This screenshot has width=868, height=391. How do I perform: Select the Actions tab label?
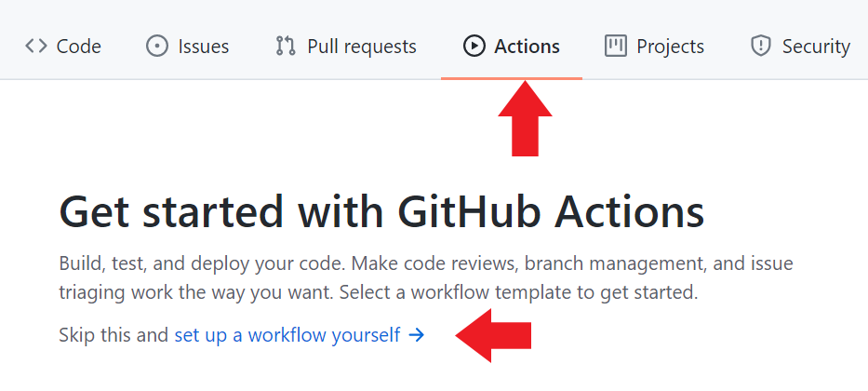point(527,46)
